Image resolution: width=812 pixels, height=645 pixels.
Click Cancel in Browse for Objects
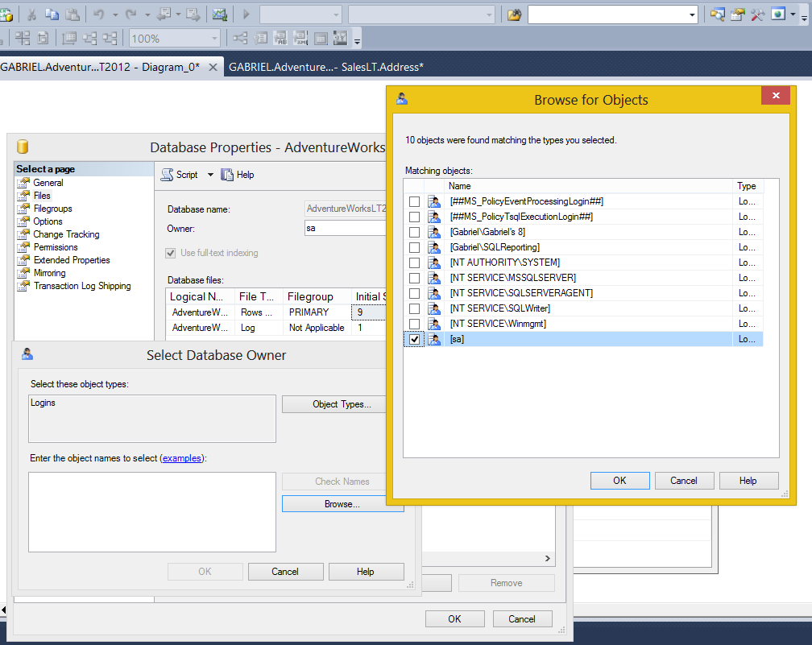coord(684,481)
